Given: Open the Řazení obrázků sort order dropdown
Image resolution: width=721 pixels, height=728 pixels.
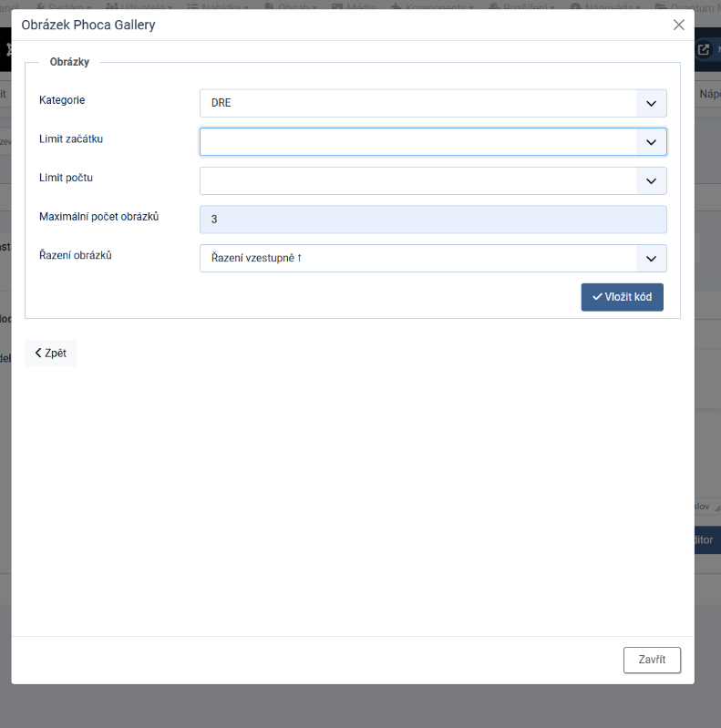Looking at the screenshot, I should 433,258.
